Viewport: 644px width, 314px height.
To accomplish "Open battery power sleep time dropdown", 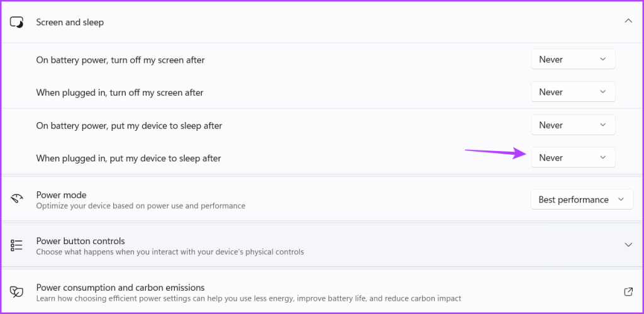I will click(x=573, y=125).
